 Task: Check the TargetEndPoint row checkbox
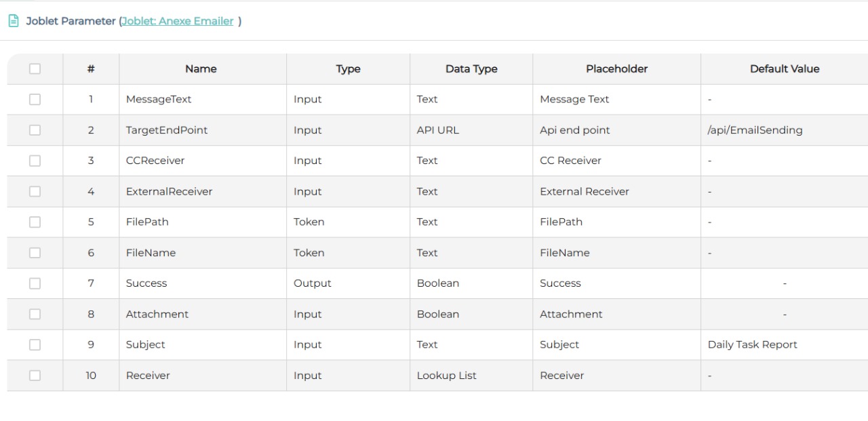(35, 129)
